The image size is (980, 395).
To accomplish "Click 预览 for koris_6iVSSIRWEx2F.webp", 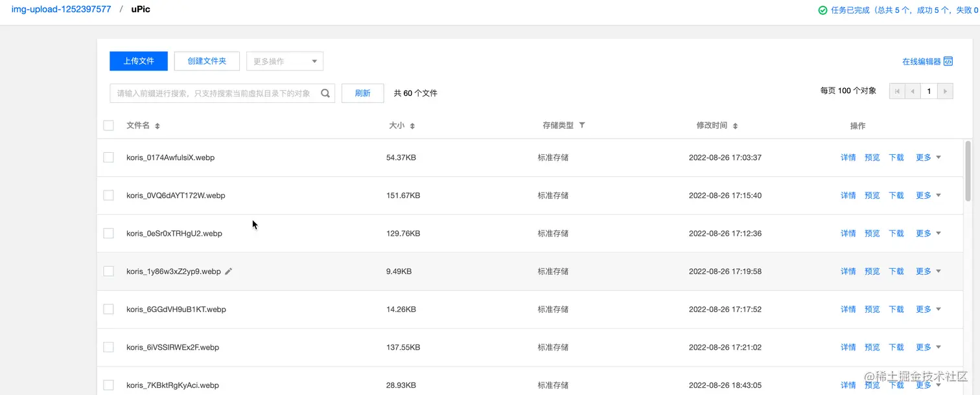I will coord(872,347).
